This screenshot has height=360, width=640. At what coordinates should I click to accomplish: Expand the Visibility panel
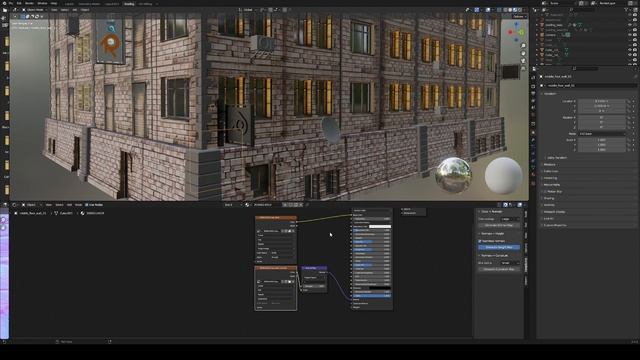tap(549, 205)
